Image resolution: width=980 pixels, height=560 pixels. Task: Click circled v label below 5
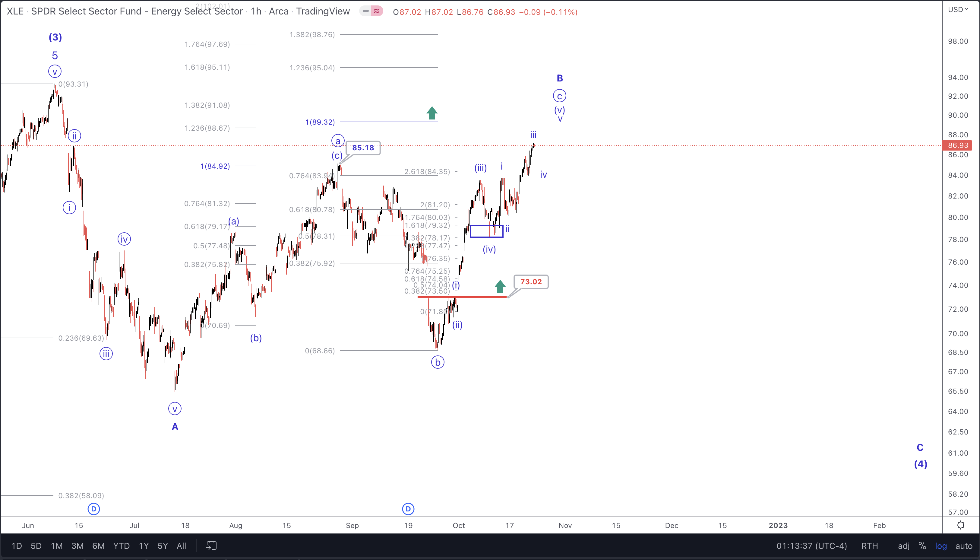point(55,71)
